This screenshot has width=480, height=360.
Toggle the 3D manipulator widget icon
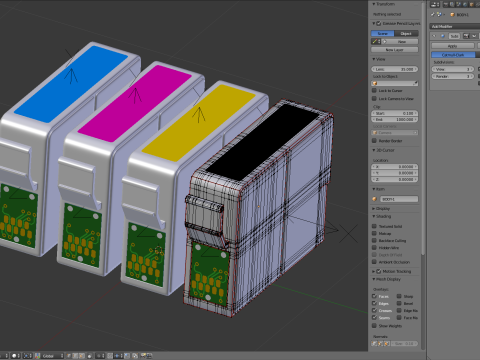37,356
